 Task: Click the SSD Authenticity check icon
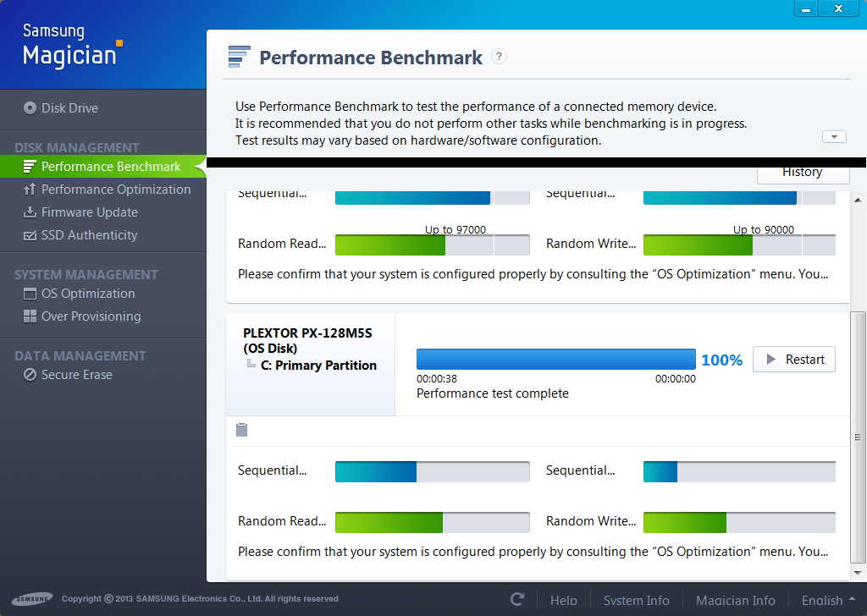point(30,235)
